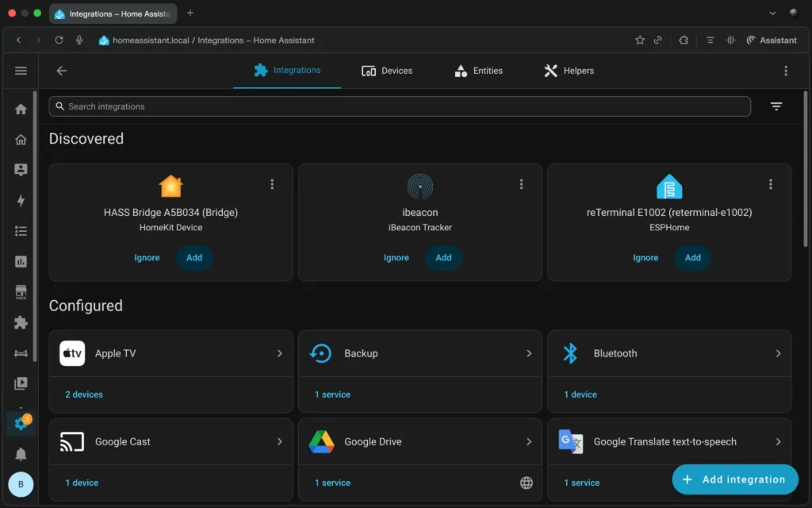Switch to the Entities tab
The width and height of the screenshot is (812, 508).
point(478,71)
